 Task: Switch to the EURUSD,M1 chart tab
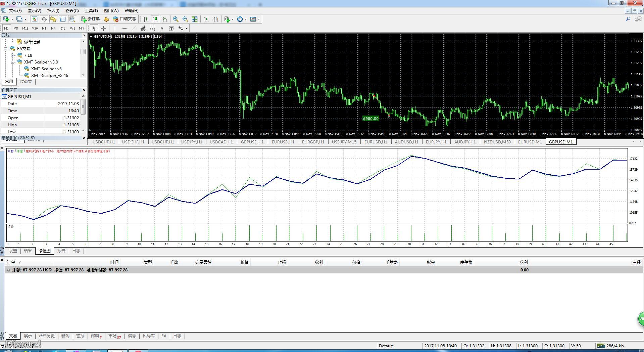coord(530,142)
